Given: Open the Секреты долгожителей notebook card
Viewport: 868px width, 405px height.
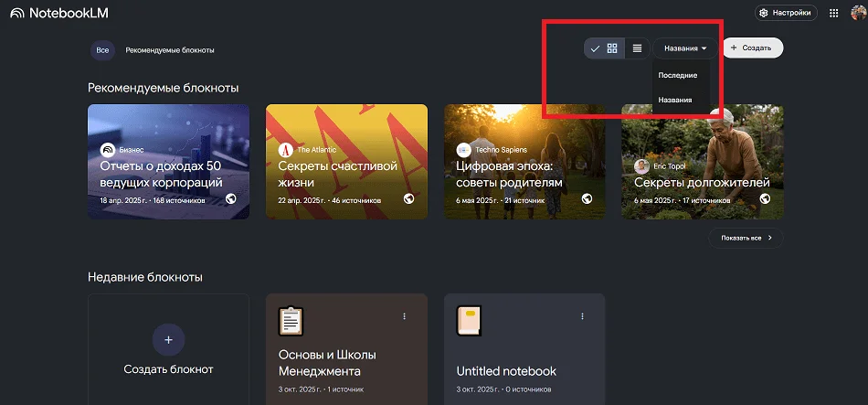Looking at the screenshot, I should [x=702, y=162].
